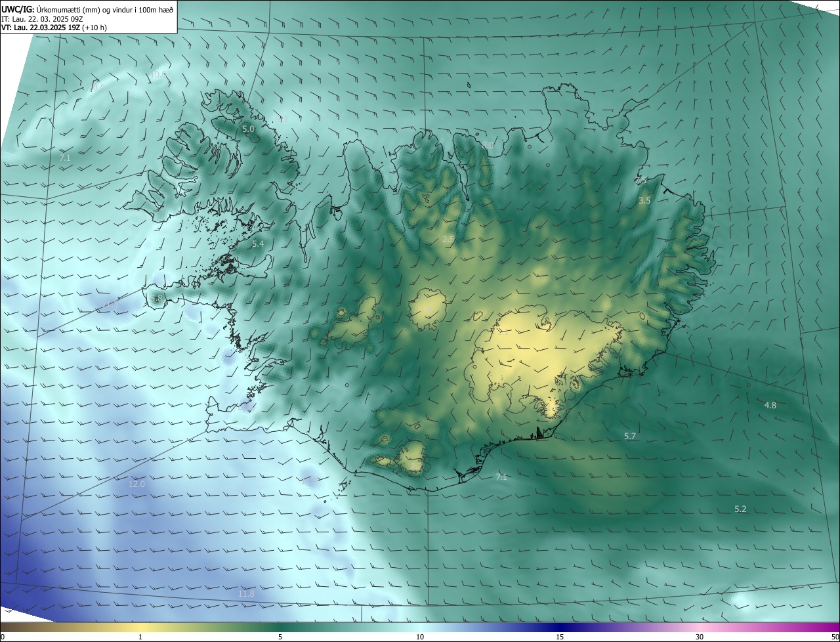Click the 0 tick label on the colour scale
The height and width of the screenshot is (642, 840).
[3, 637]
